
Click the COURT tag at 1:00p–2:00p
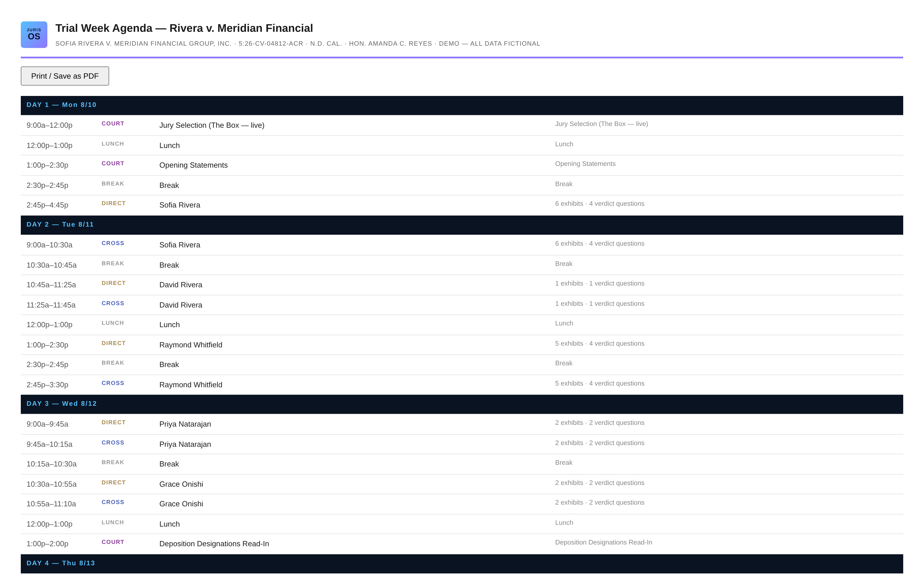(x=113, y=542)
